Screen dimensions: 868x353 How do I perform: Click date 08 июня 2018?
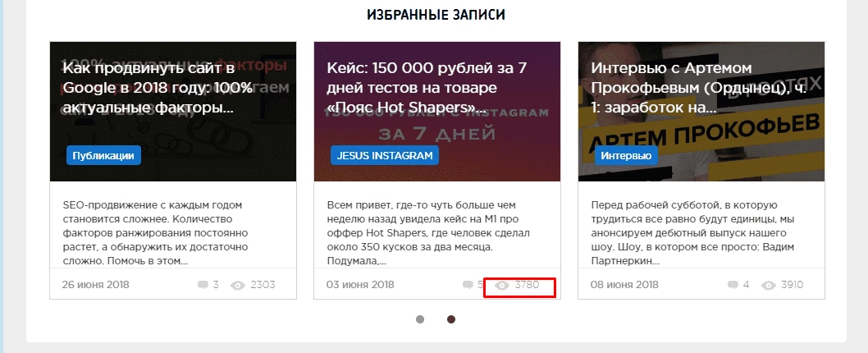pyautogui.click(x=624, y=285)
